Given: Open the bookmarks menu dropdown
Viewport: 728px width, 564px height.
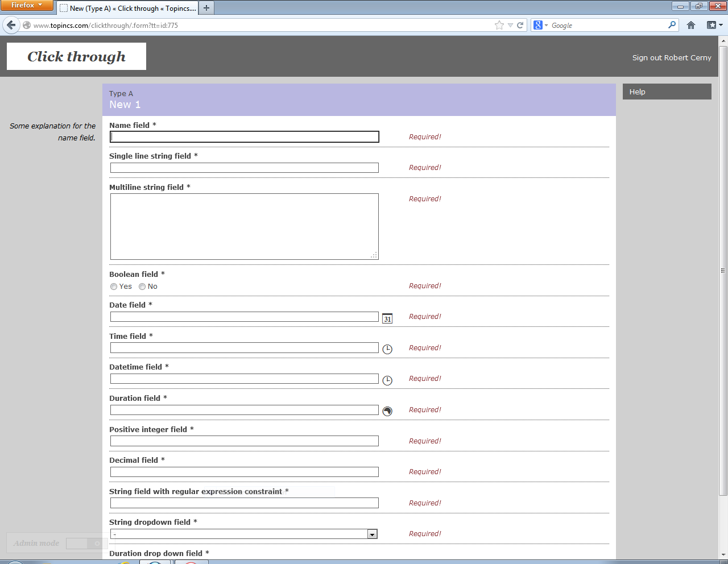Looking at the screenshot, I should pos(714,25).
